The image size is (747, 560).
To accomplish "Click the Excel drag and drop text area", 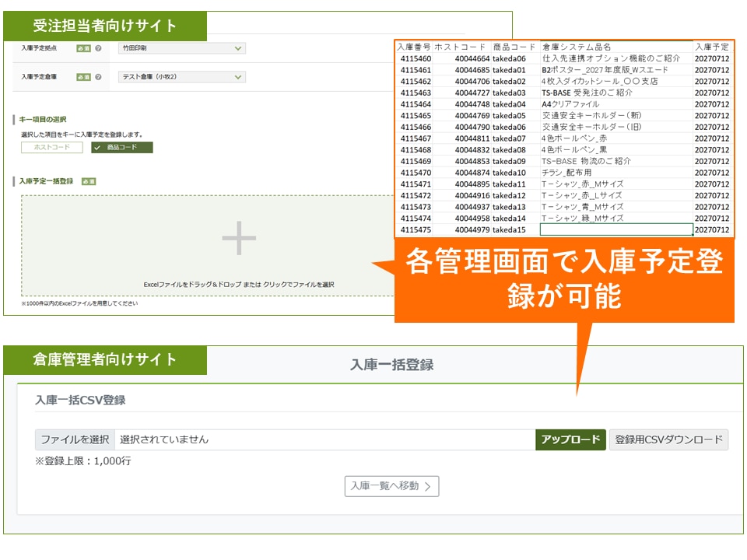I will (x=239, y=285).
